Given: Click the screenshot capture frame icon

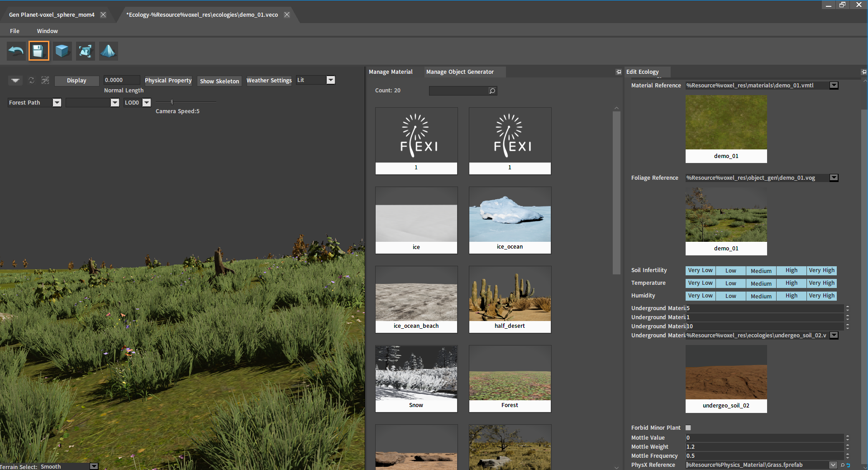Looking at the screenshot, I should (x=85, y=51).
